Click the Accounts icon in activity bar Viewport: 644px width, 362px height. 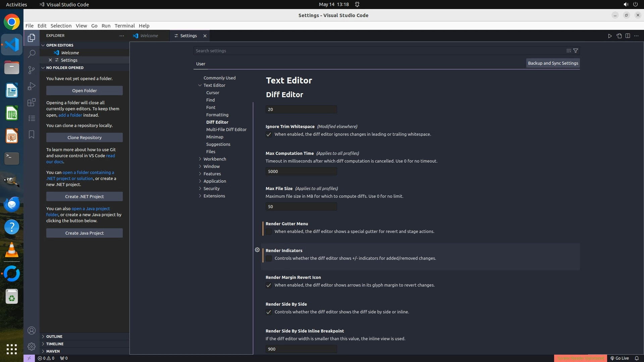32,330
